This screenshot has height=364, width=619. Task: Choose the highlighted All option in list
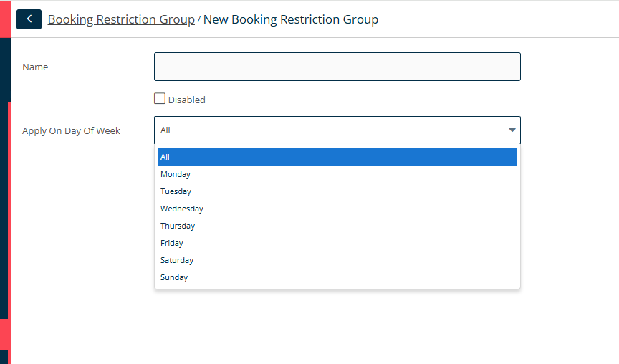[337, 157]
